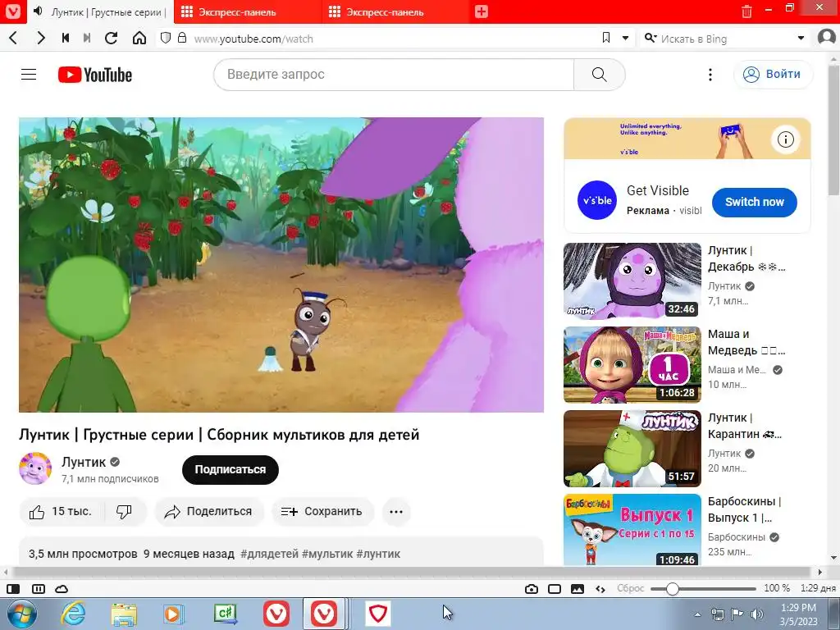The width and height of the screenshot is (840, 630).
Task: Reload the current page
Action: (112, 38)
